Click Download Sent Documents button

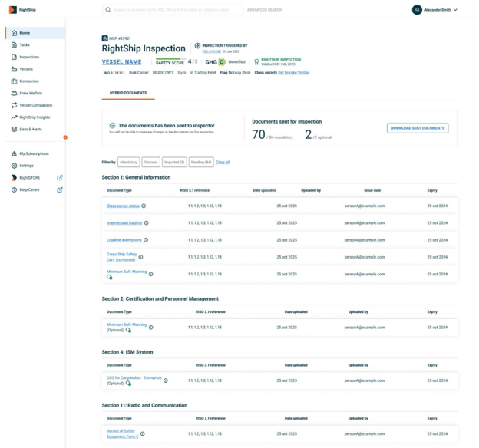418,128
